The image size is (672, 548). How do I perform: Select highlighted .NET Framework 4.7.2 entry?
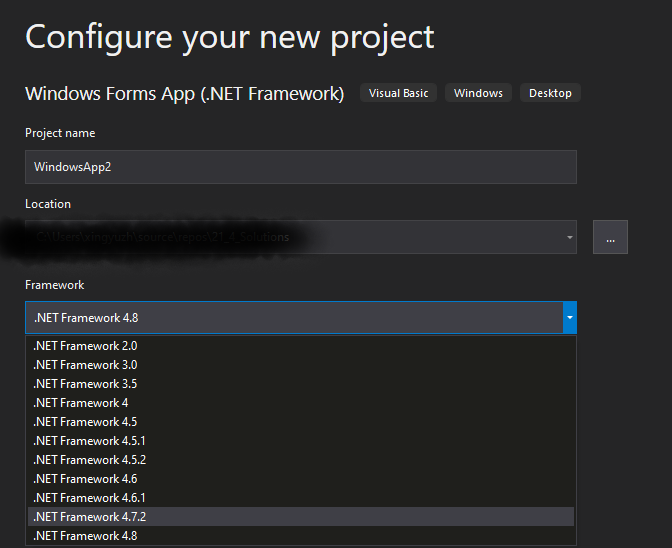[x=300, y=517]
